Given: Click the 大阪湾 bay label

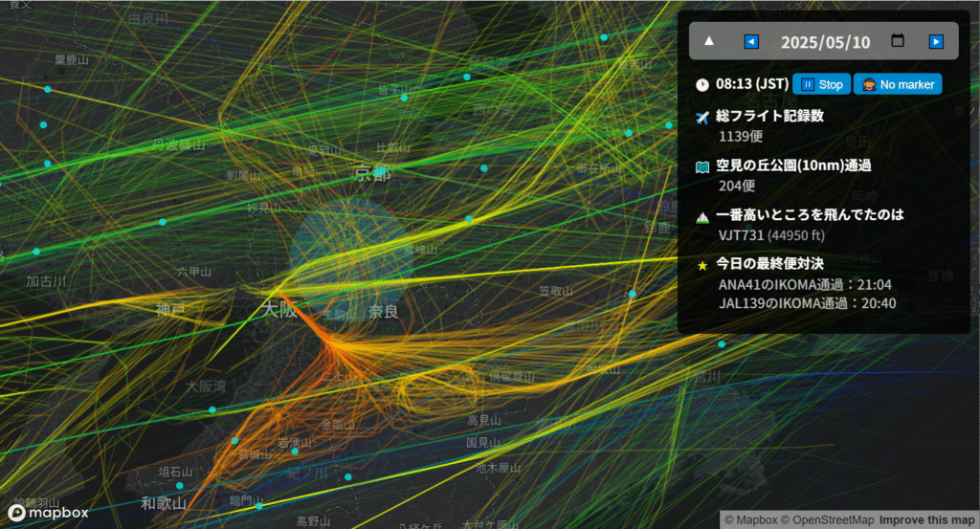Looking at the screenshot, I should point(206,386).
